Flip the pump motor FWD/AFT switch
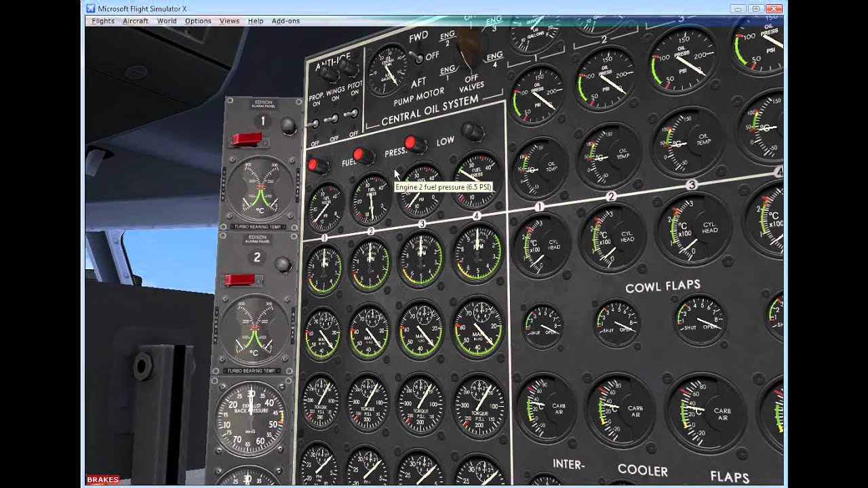This screenshot has height=488, width=868. point(415,58)
